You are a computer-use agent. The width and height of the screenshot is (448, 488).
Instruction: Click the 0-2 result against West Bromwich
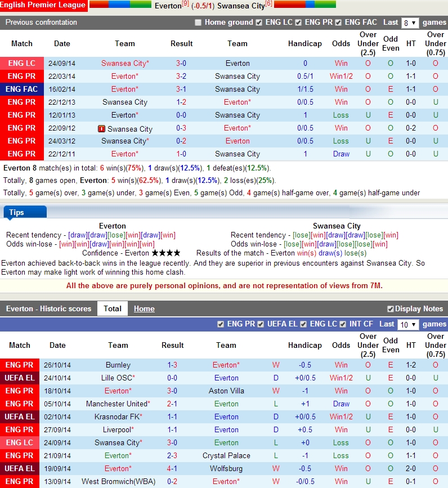[x=172, y=481]
